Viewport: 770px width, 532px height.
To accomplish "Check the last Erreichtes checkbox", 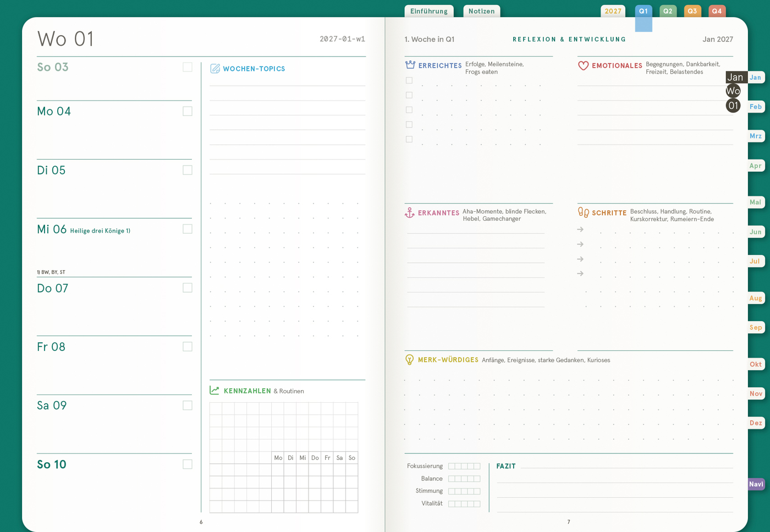I will (x=409, y=139).
